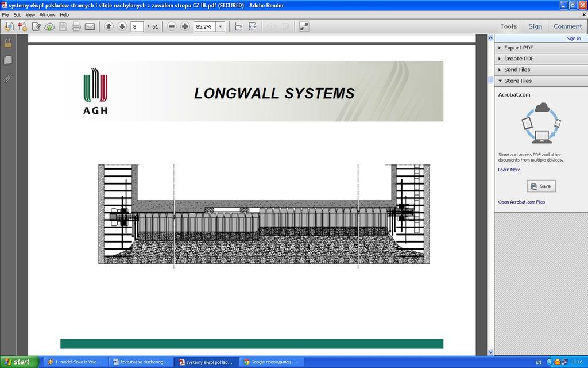Switch to the model-Soko iz Vele taskbar item

coord(75,362)
